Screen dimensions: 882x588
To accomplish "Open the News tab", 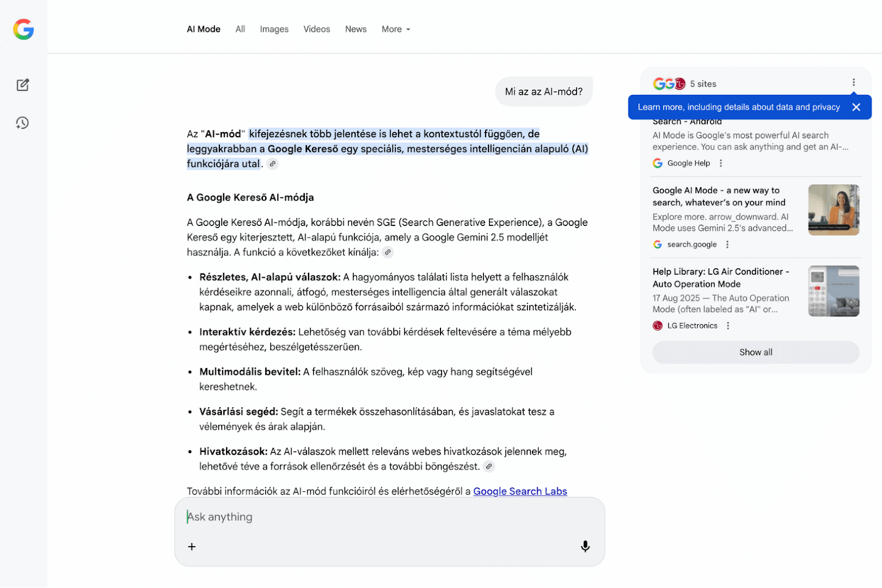I will (x=356, y=29).
